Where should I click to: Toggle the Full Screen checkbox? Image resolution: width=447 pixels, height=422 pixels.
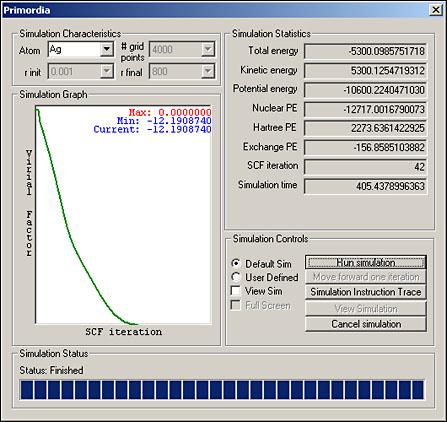pyautogui.click(x=236, y=305)
